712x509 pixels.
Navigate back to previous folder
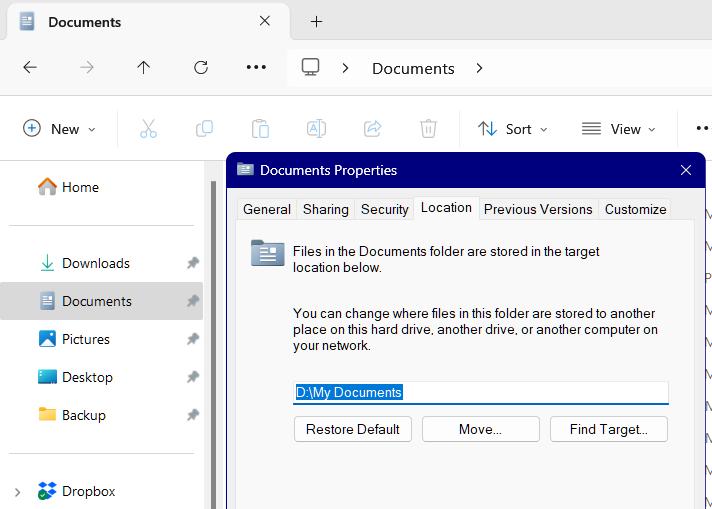coord(30,68)
